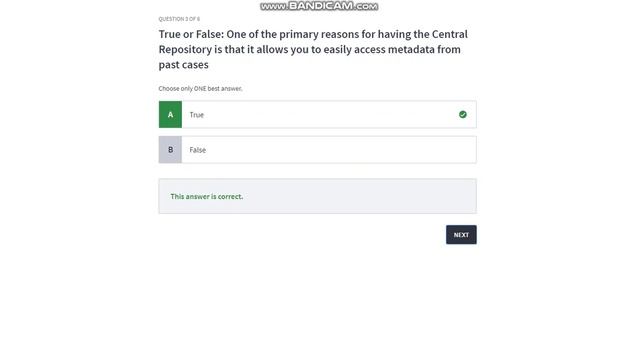Click the word "Central" in the question

(x=450, y=34)
